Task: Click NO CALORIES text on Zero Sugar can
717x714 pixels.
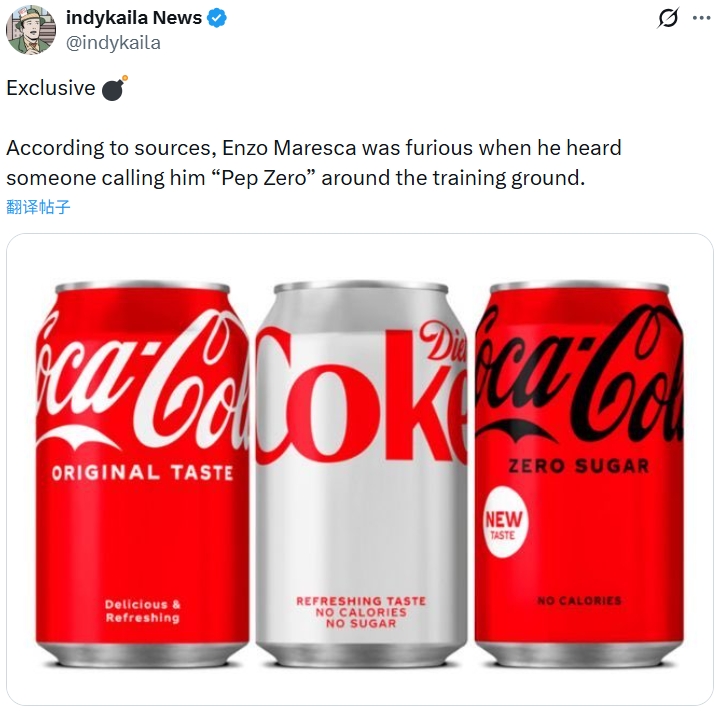Action: [x=579, y=600]
